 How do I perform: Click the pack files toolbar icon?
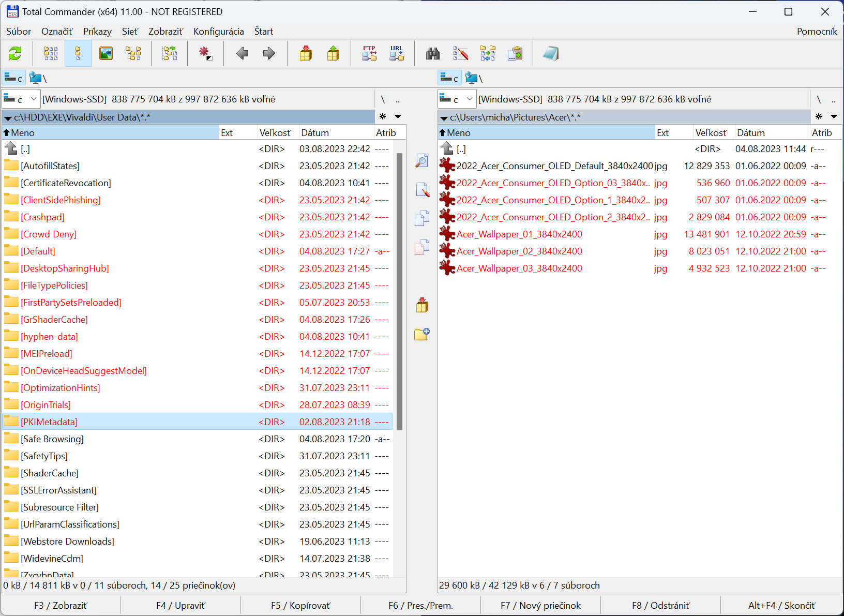306,53
